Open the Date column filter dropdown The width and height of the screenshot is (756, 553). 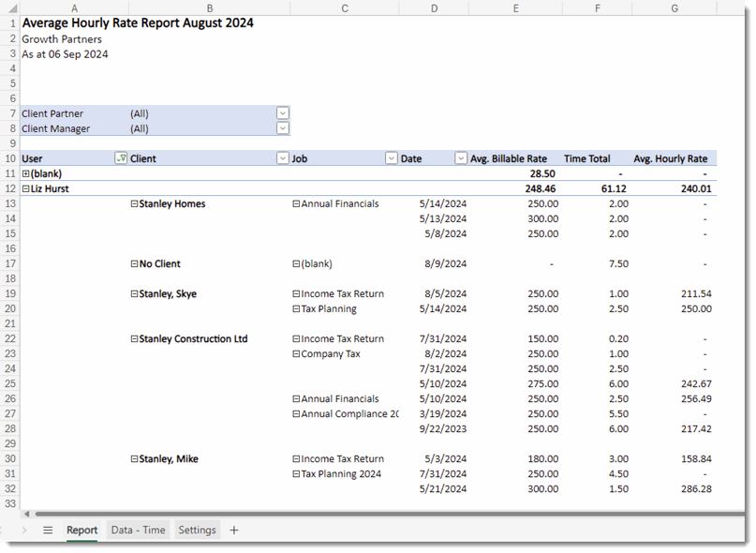point(460,158)
